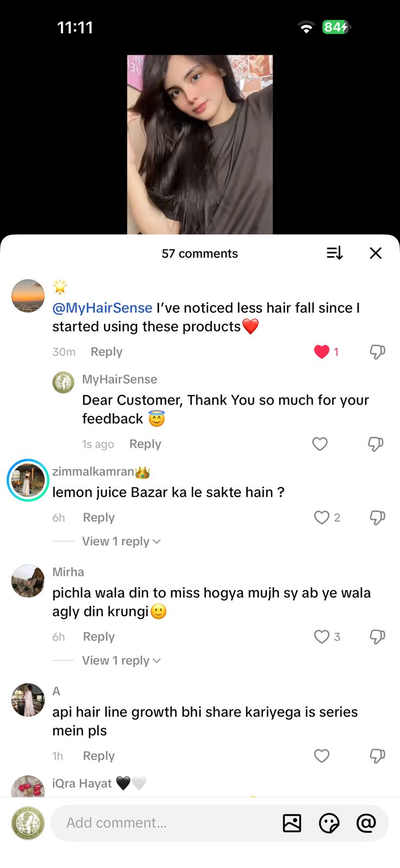Open comment sort options icon
Viewport: 400px width, 868px height.
pyautogui.click(x=334, y=253)
